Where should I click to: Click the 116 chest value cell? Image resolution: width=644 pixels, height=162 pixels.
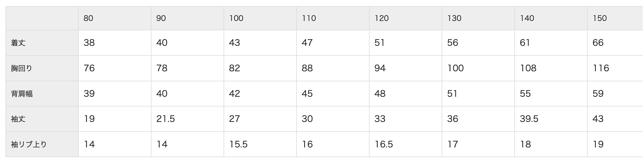pos(616,68)
